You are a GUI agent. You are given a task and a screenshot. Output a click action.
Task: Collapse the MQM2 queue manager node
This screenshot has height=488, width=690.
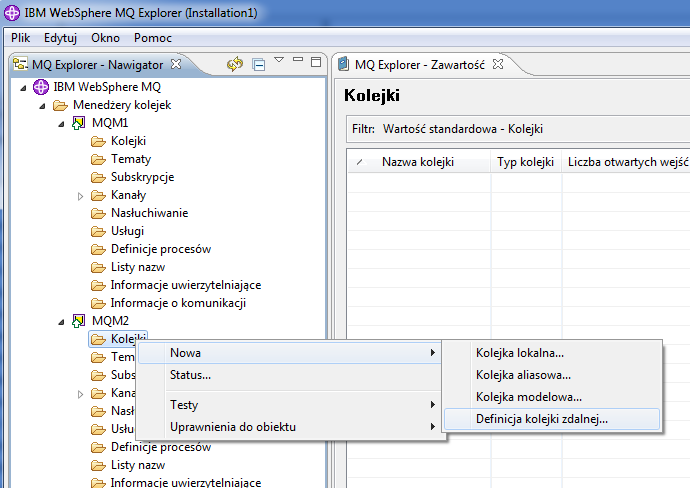pyautogui.click(x=61, y=323)
